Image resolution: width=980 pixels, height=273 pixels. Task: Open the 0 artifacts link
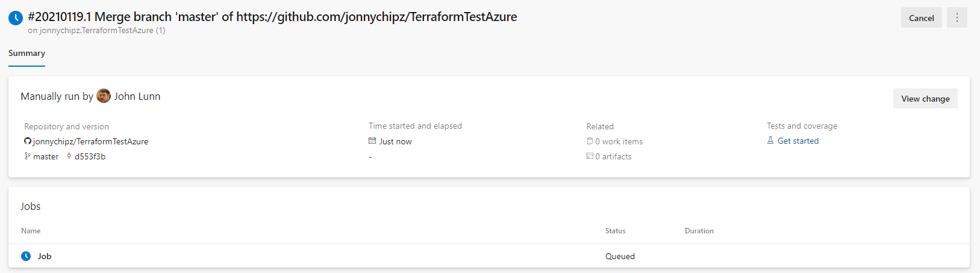(x=613, y=157)
